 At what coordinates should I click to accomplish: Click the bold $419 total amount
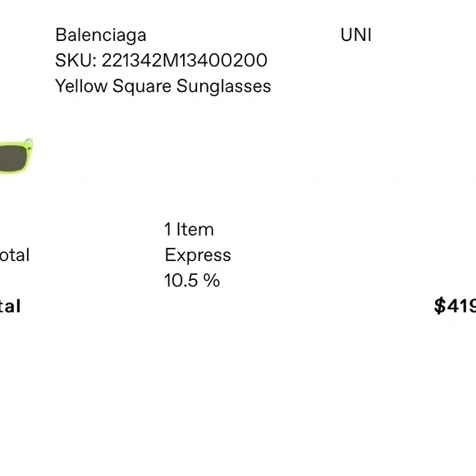[455, 305]
